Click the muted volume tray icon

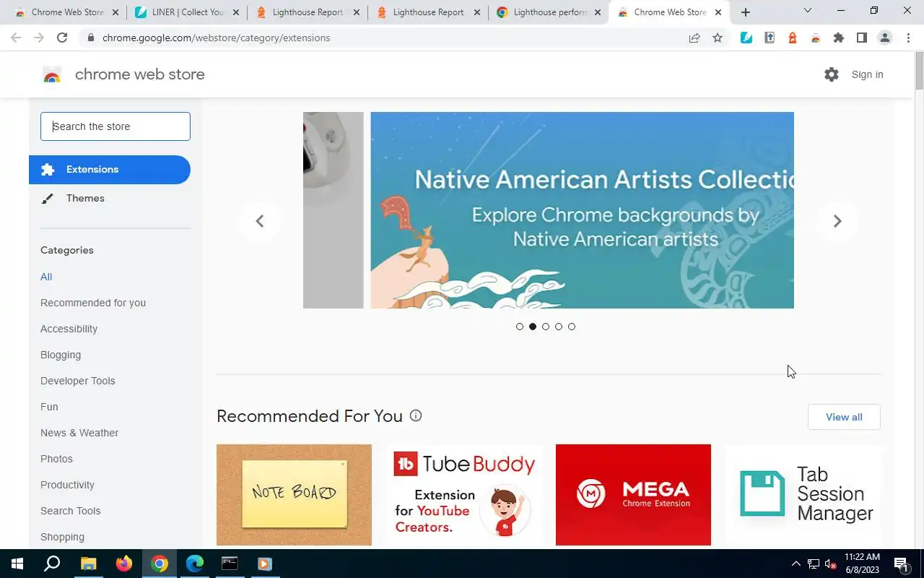coord(830,564)
